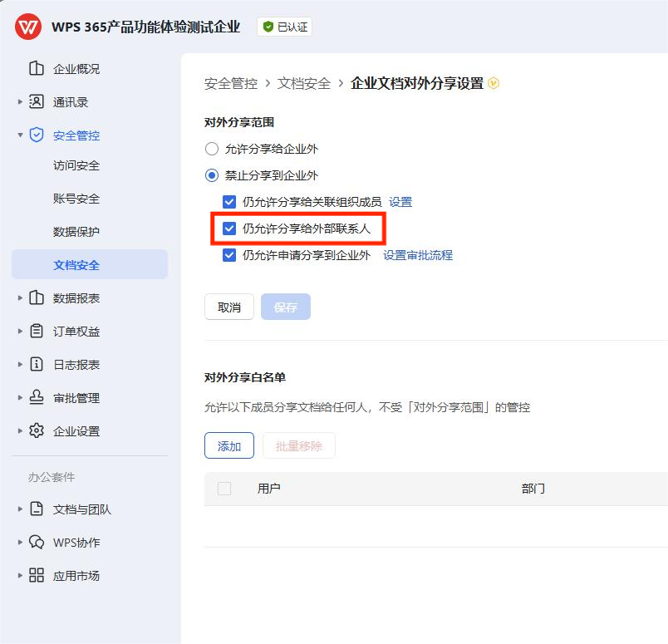Click the 添加 whitelist button
Viewport: 668px width, 644px height.
[x=229, y=445]
